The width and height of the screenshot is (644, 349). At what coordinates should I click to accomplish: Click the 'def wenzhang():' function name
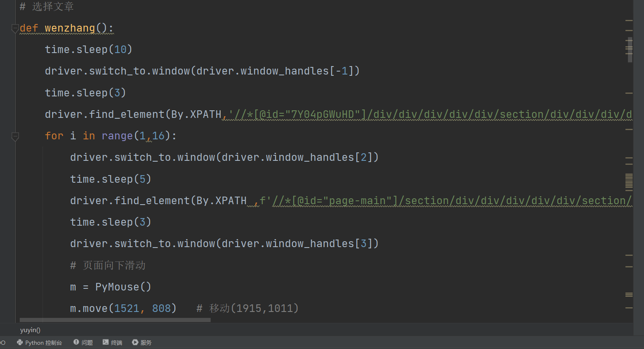coord(70,28)
